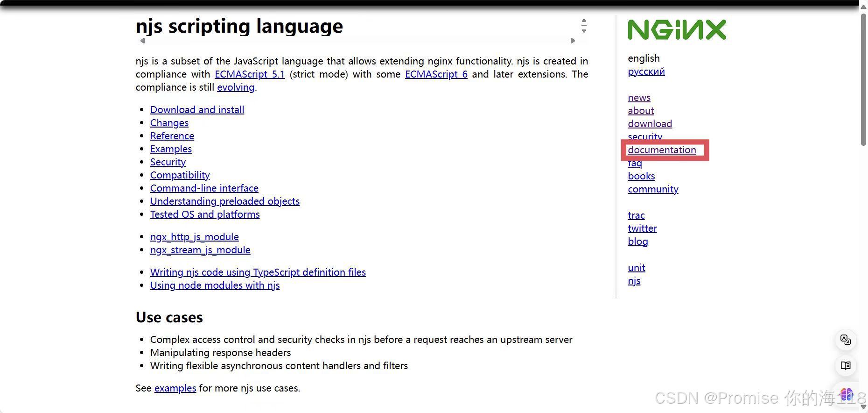This screenshot has width=868, height=413.
Task: Open books in sidebar
Action: click(641, 176)
